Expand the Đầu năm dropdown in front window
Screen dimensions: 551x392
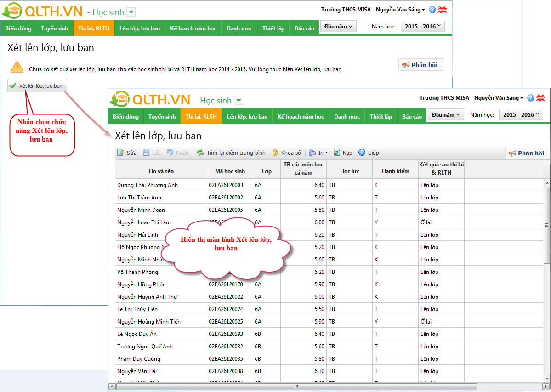(446, 115)
